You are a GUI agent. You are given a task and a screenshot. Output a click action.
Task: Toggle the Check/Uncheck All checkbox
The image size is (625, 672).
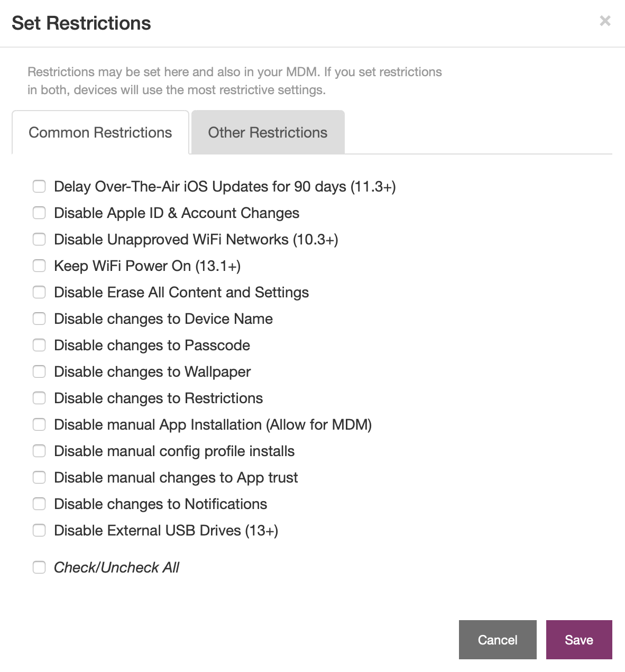39,567
